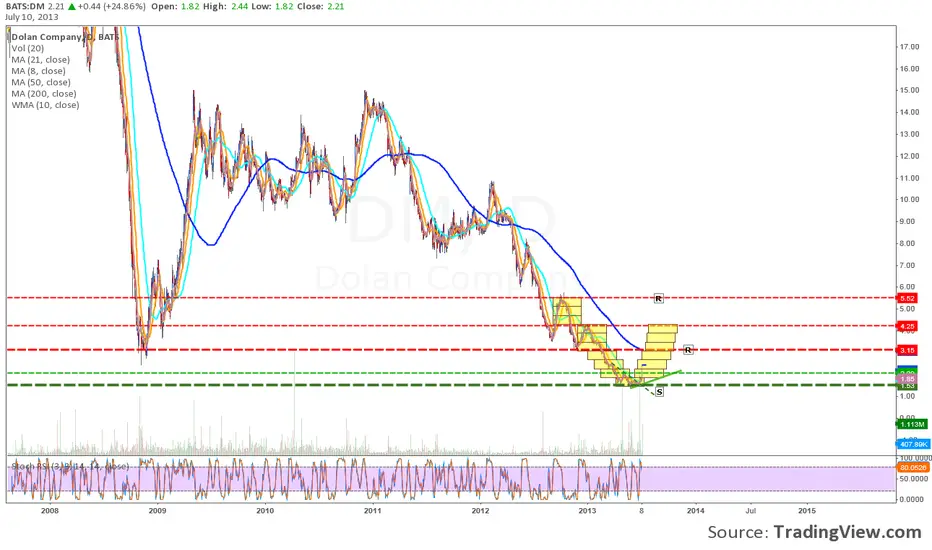932x550 pixels.
Task: Click the 2009 label on time axis
Action: 157,510
